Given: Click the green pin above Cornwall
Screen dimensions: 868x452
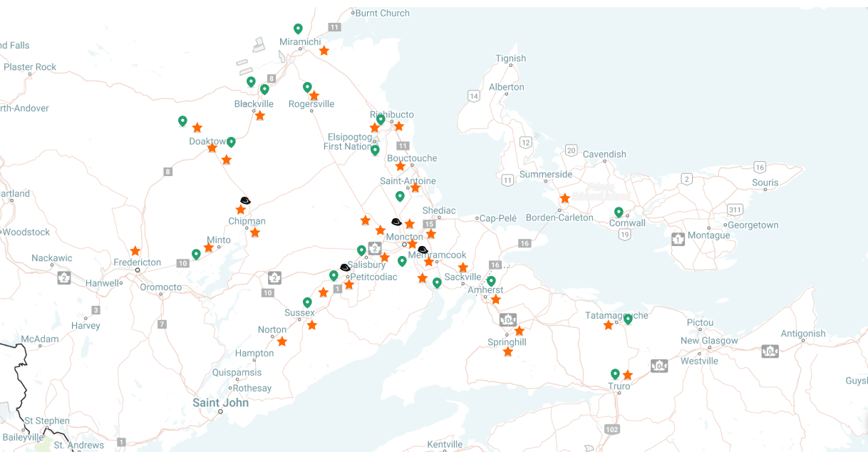Looking at the screenshot, I should coord(619,212).
